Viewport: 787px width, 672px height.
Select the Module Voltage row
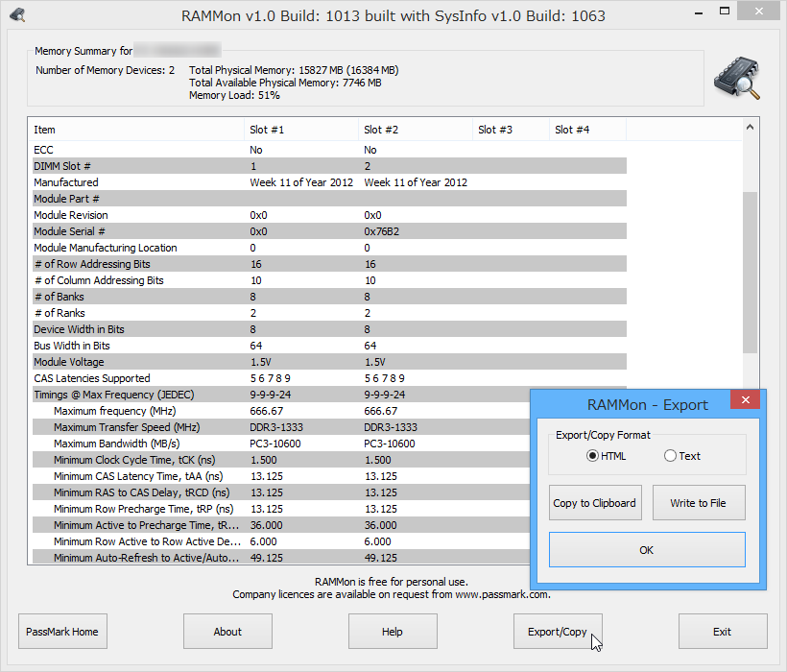[x=330, y=362]
